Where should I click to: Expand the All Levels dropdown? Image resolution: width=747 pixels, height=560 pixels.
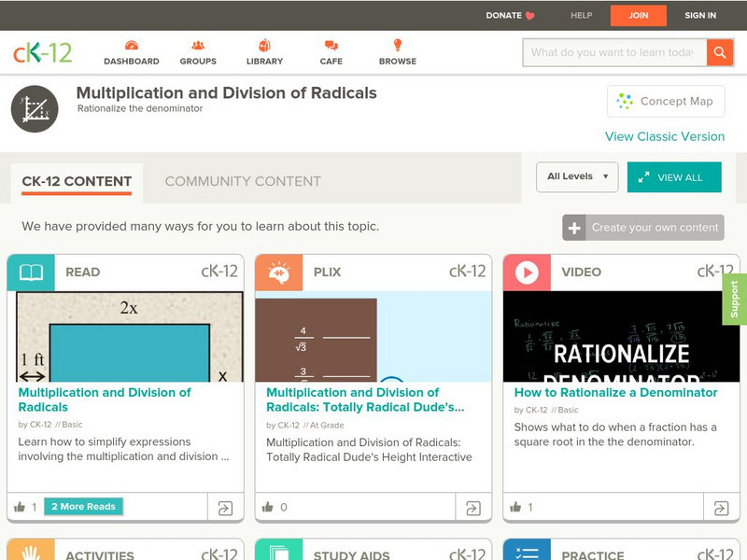pyautogui.click(x=577, y=176)
